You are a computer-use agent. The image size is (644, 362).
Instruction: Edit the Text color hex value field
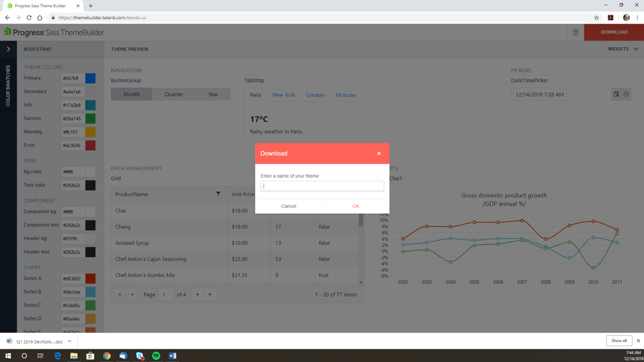point(73,185)
